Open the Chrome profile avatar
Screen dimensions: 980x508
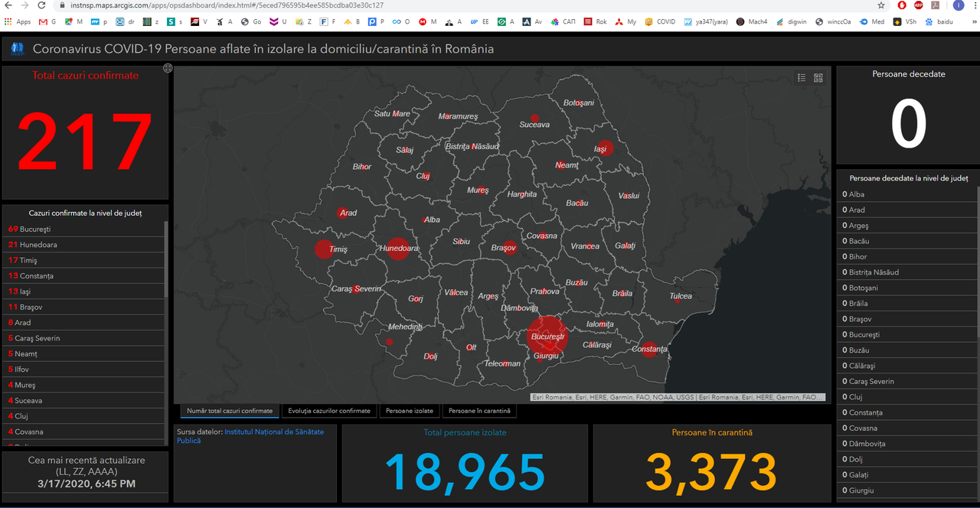[x=958, y=5]
